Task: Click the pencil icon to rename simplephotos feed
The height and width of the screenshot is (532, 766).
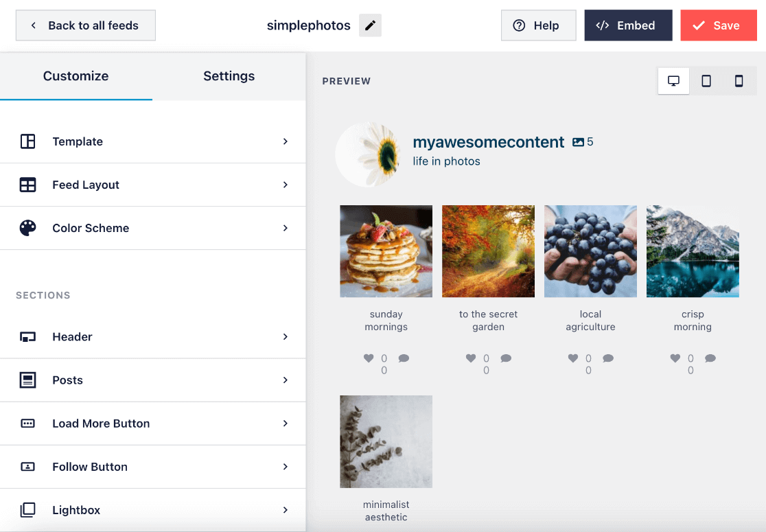Action: click(370, 25)
